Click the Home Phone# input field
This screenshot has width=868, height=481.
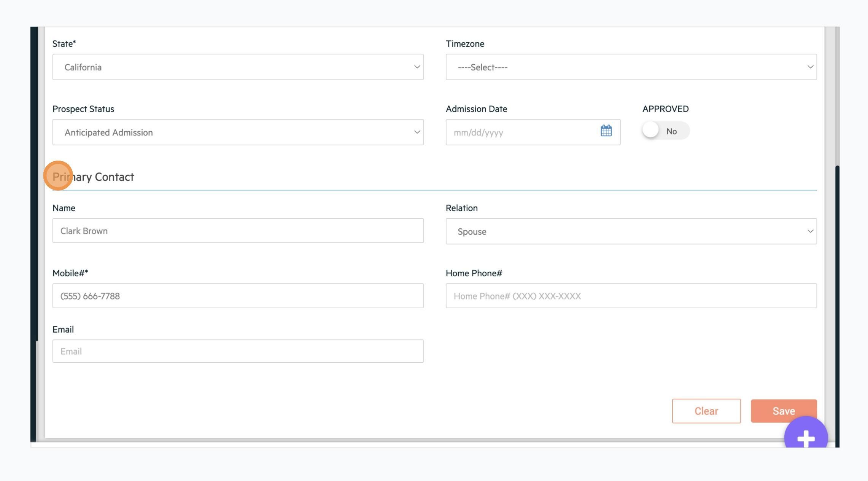[631, 296]
